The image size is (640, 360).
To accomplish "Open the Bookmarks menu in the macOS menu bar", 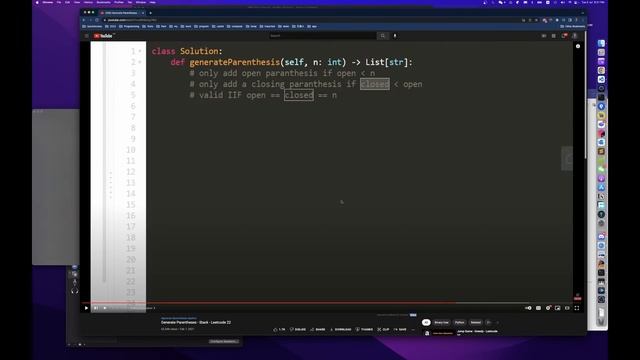I will [x=103, y=2].
